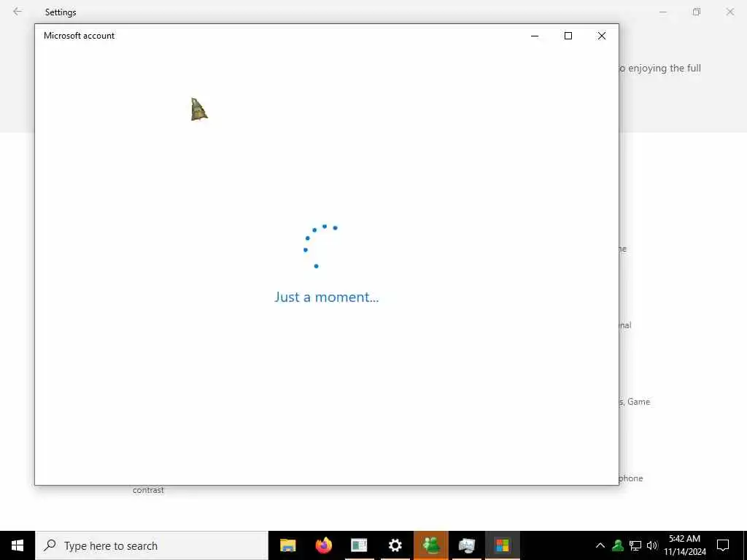
Task: Minimize the Settings window
Action: [663, 12]
